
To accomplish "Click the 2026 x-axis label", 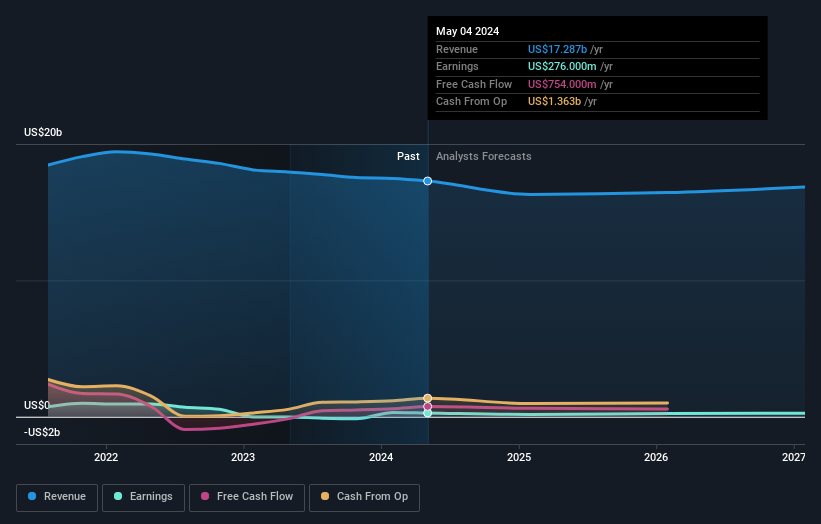I will 656,457.
